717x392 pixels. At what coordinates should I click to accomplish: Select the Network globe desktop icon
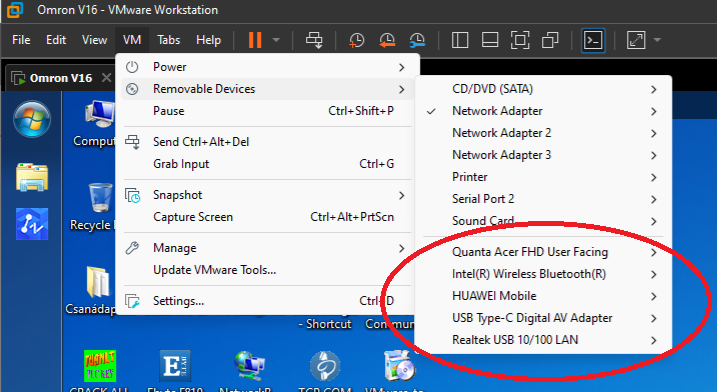pyautogui.click(x=248, y=371)
